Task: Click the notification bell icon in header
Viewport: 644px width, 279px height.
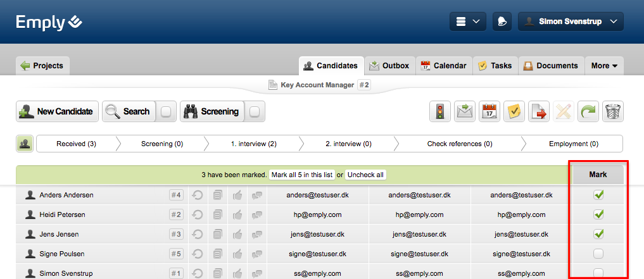Action: (x=503, y=22)
